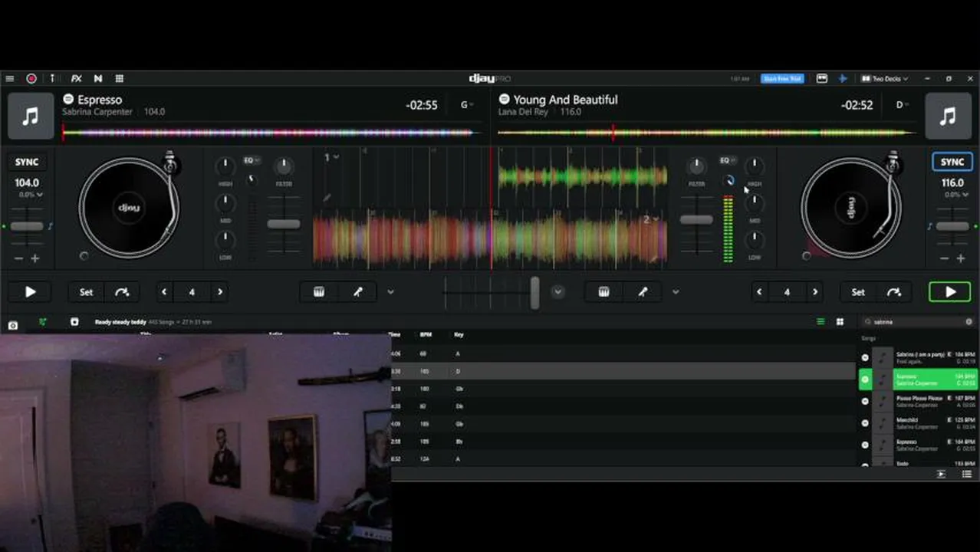The width and height of the screenshot is (980, 552).
Task: Toggle SYNC on the left deck
Action: coord(27,162)
